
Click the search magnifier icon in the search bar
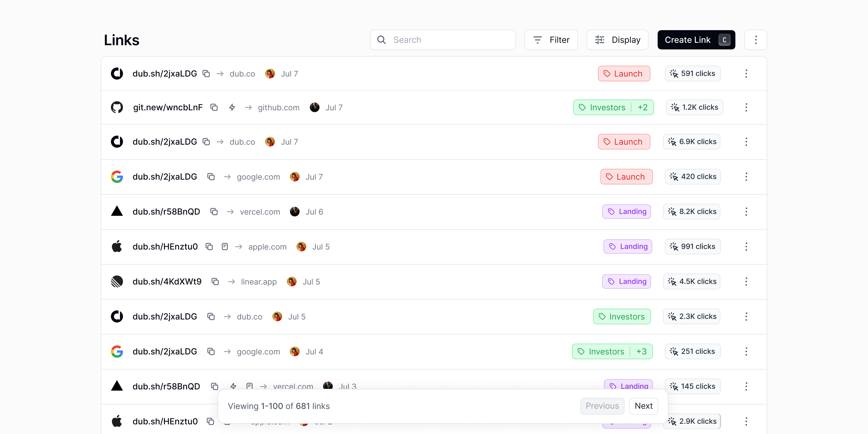[x=381, y=39]
